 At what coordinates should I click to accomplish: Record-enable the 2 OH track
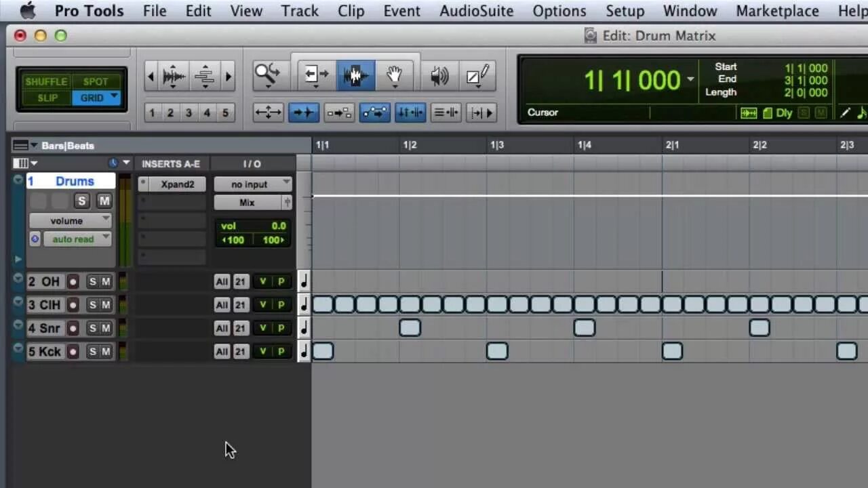(73, 282)
